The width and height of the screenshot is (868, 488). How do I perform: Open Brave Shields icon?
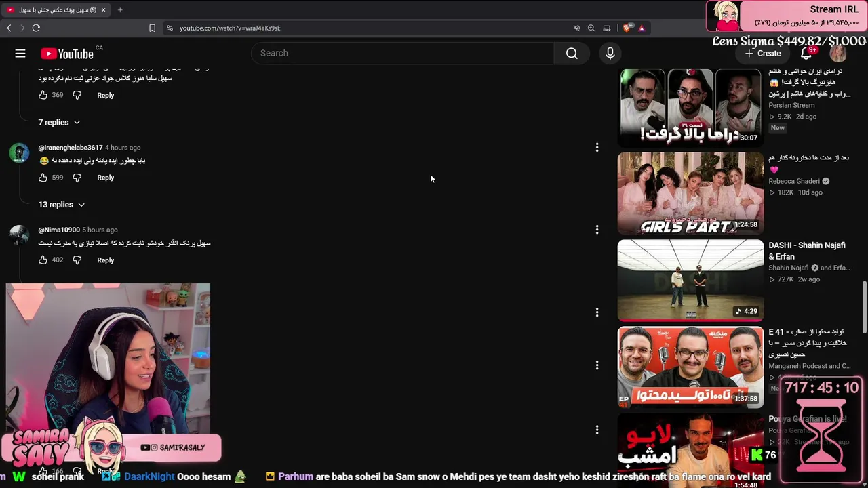coord(627,28)
